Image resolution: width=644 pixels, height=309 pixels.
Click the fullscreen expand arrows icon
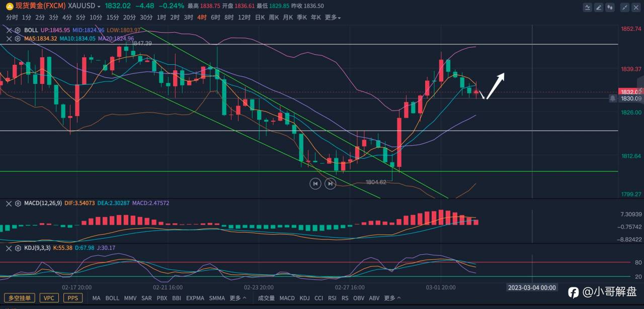(x=625, y=7)
